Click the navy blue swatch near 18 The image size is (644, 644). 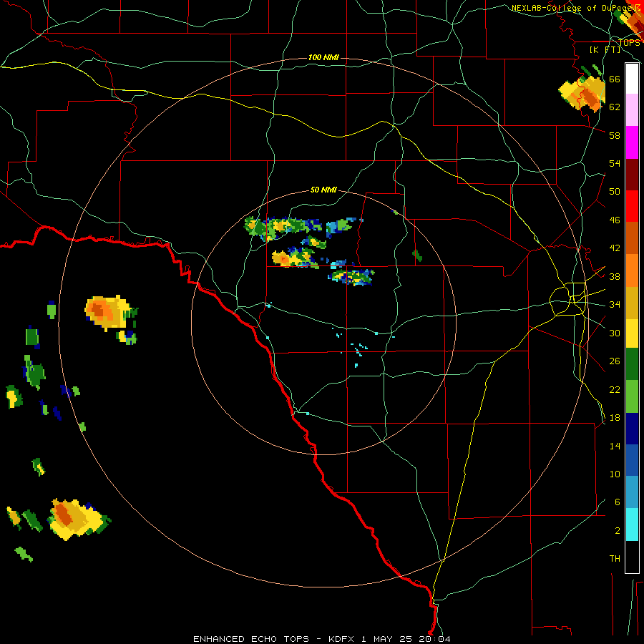pyautogui.click(x=632, y=429)
